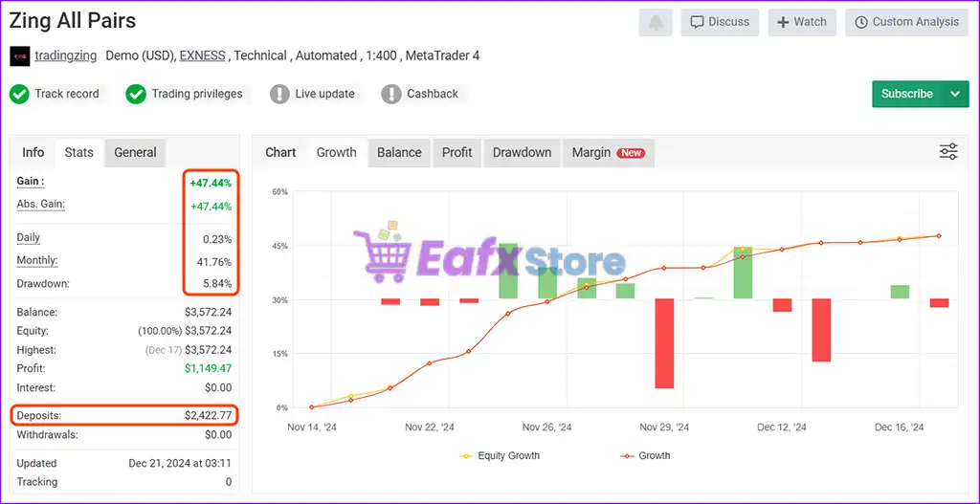980x504 pixels.
Task: Click the Watch button
Action: (x=802, y=23)
